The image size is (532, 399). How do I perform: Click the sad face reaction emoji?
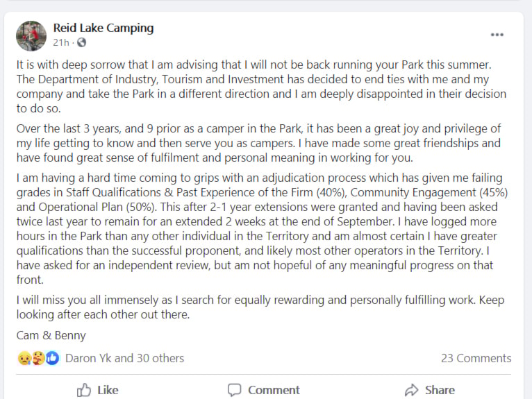(25, 358)
